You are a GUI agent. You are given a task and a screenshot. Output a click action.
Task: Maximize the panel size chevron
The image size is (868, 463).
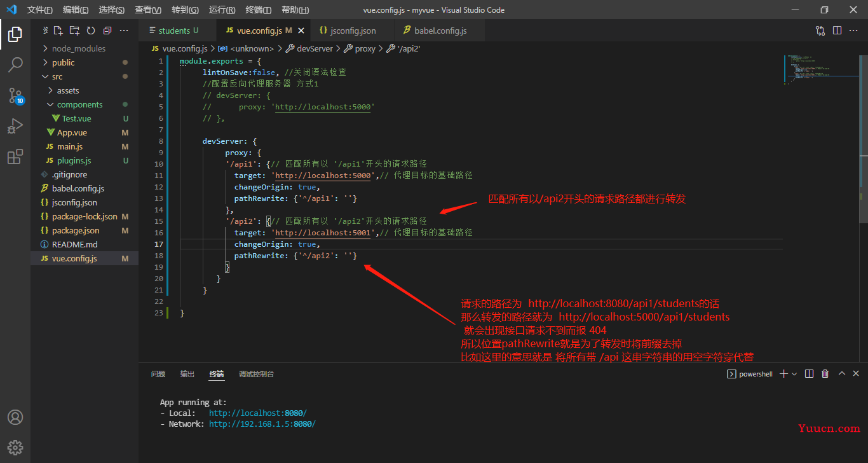[x=842, y=374]
